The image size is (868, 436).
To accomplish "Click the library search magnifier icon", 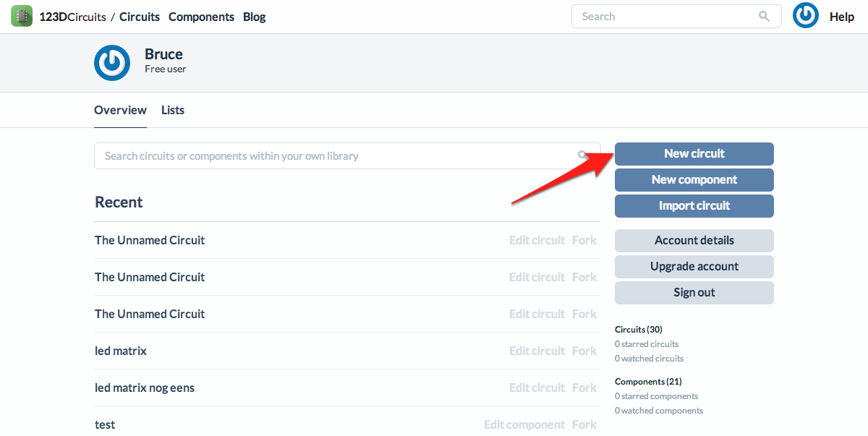I will [582, 155].
